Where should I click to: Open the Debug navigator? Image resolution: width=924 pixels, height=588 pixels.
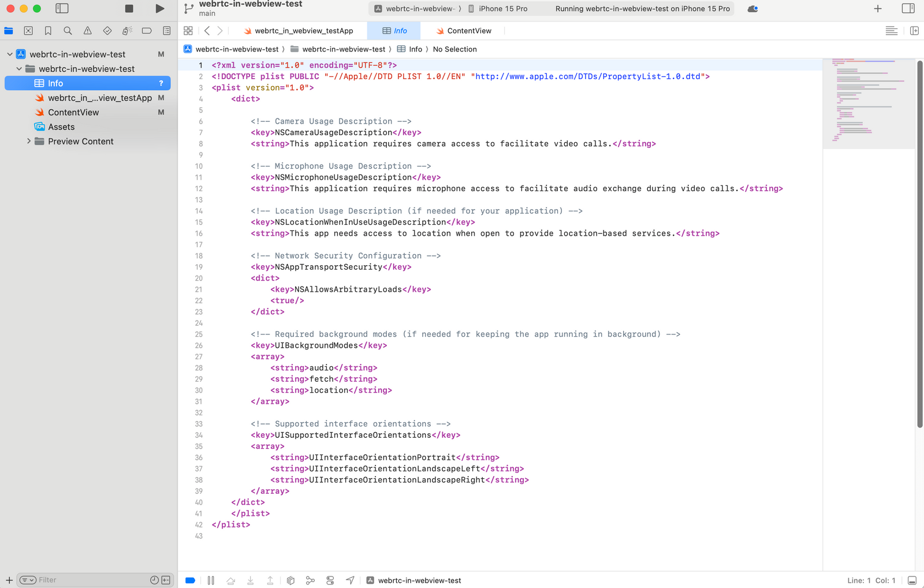tap(127, 31)
